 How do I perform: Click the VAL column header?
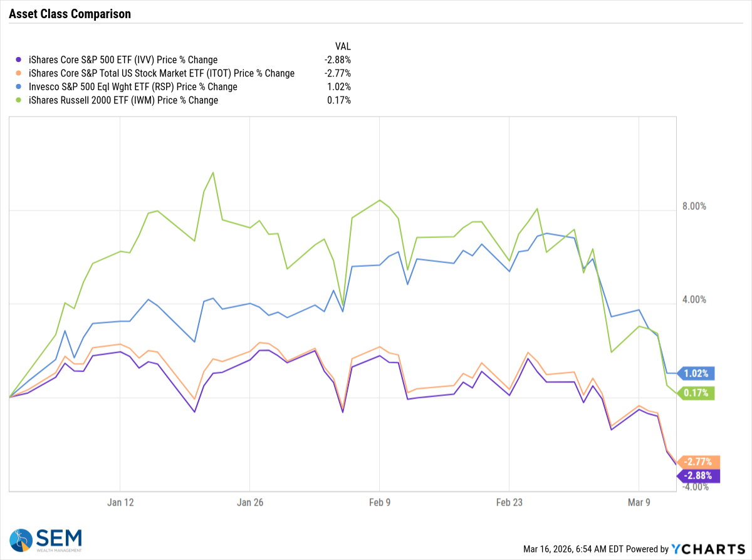(x=343, y=46)
